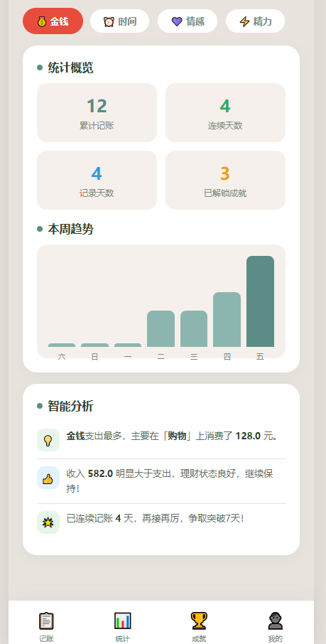Tap the 已解锁成就 stat card
The width and height of the screenshot is (326, 644).
pyautogui.click(x=225, y=181)
